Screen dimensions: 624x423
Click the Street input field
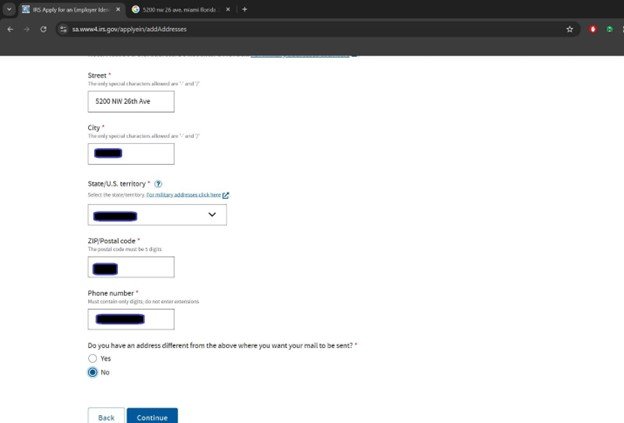pos(131,102)
